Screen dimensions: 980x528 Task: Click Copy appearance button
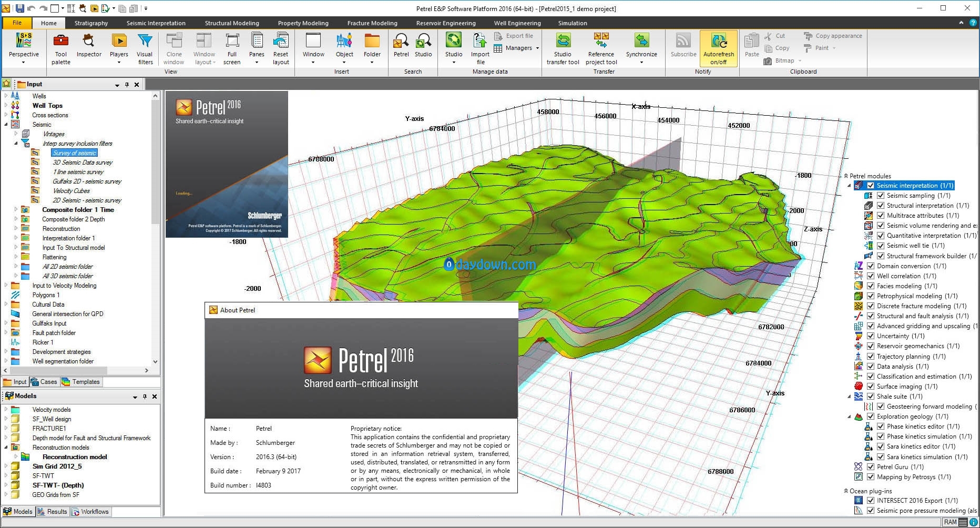pos(833,36)
